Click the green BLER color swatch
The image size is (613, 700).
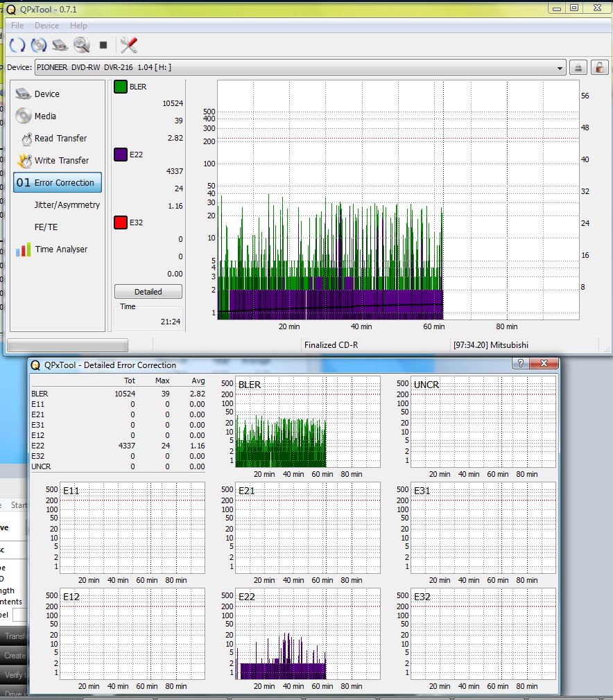(x=121, y=87)
